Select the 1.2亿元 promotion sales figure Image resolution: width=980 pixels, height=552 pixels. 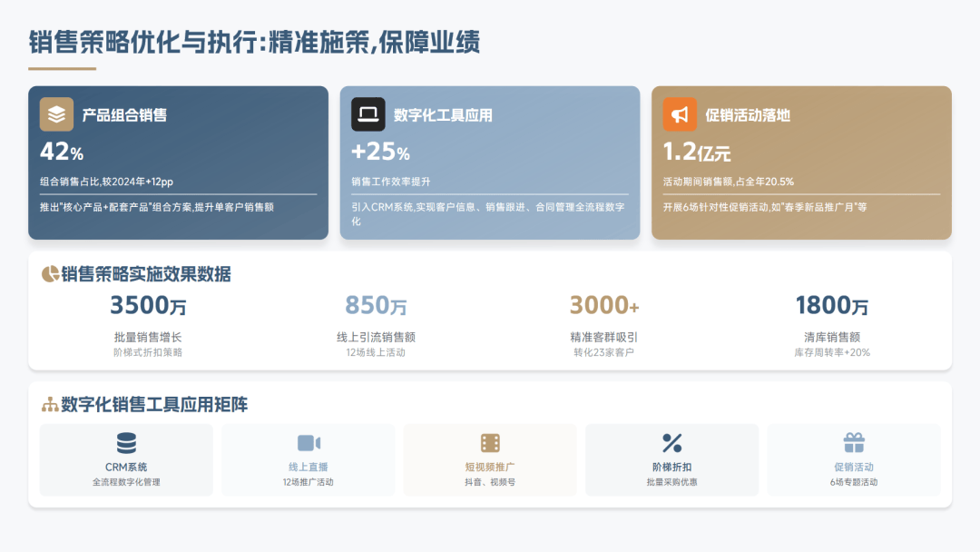[x=696, y=152]
